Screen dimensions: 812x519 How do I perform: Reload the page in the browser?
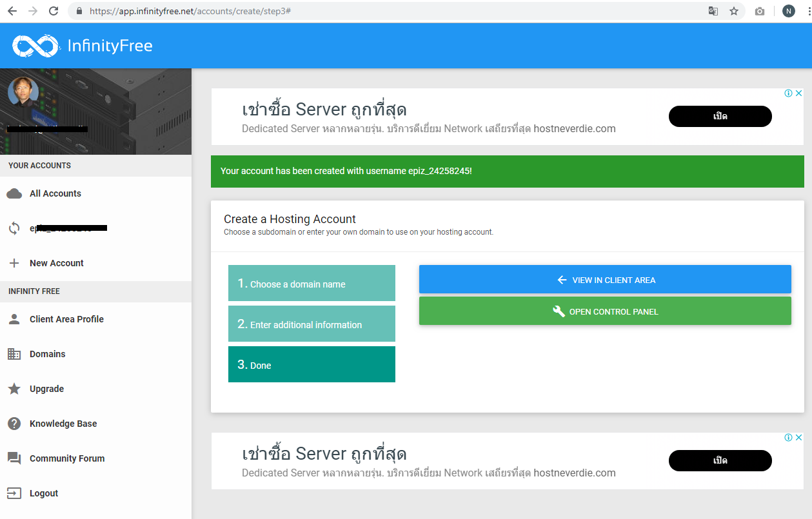coord(54,11)
